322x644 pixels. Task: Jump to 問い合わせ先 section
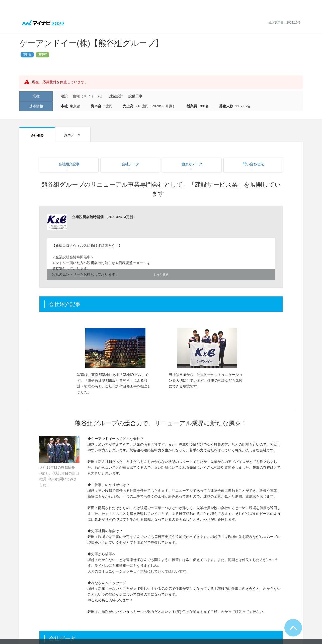253,165
